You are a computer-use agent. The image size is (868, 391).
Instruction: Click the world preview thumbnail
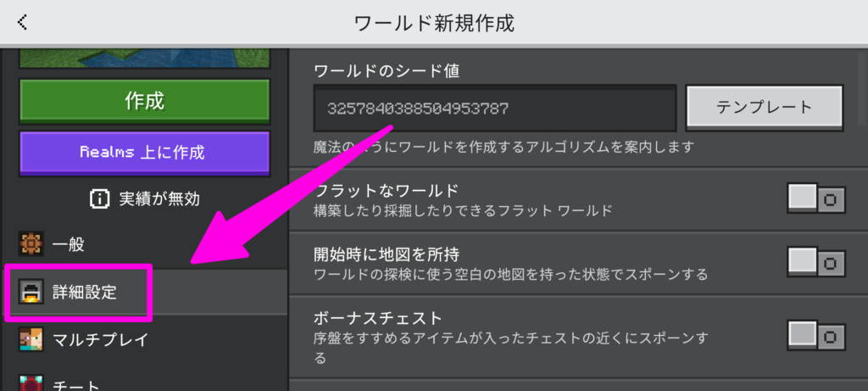click(x=144, y=59)
